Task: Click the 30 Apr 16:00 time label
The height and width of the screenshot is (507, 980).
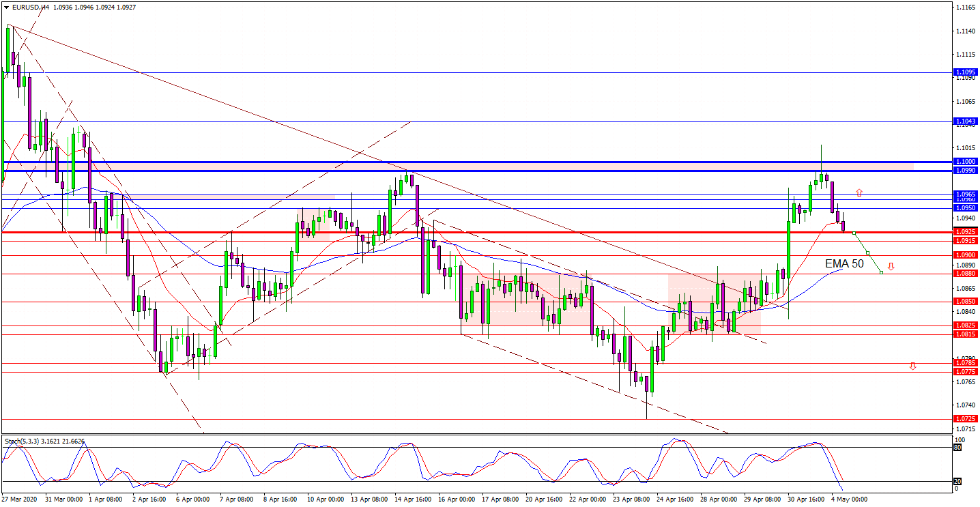Action: click(806, 499)
